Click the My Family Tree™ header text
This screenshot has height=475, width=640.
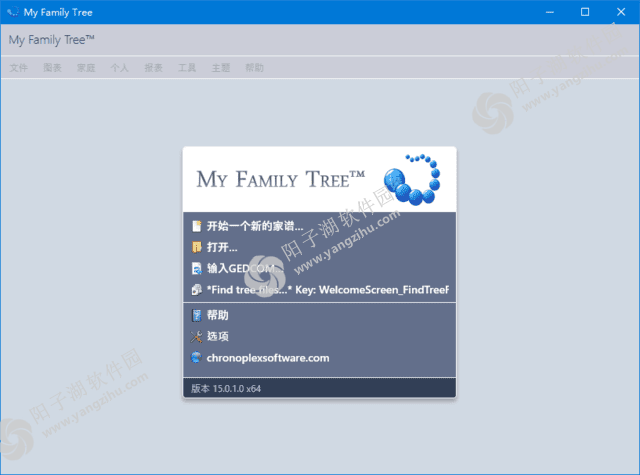51,40
